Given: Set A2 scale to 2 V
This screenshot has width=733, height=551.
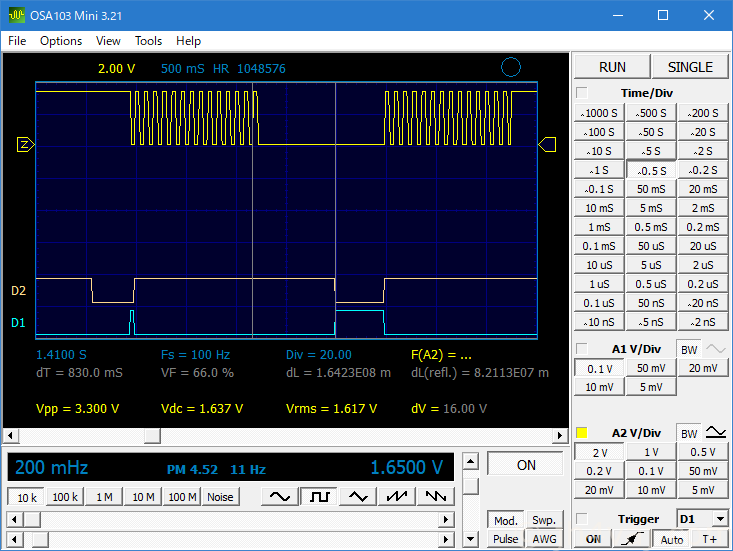Looking at the screenshot, I should pyautogui.click(x=599, y=452).
